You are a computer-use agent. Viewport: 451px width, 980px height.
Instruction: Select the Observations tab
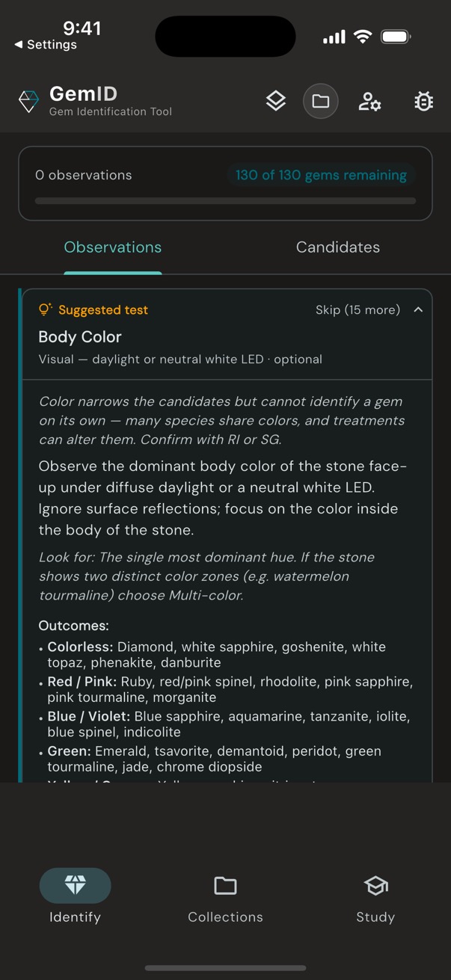(112, 247)
